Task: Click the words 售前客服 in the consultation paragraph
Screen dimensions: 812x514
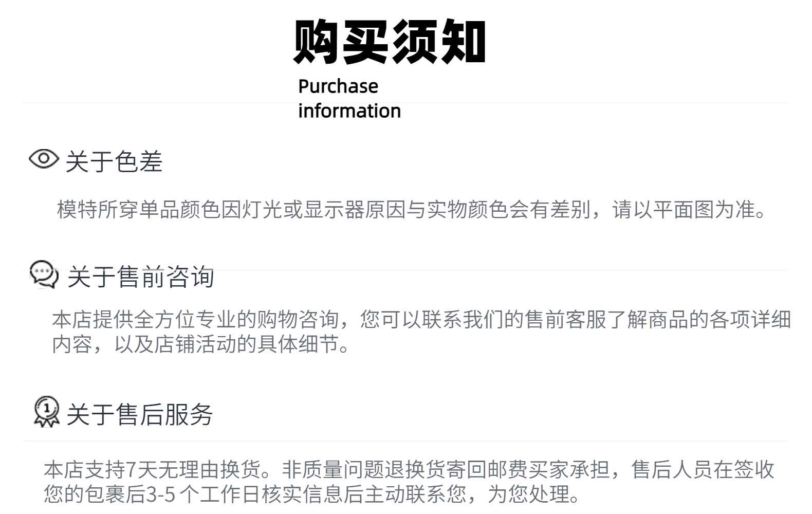Action: coord(565,320)
